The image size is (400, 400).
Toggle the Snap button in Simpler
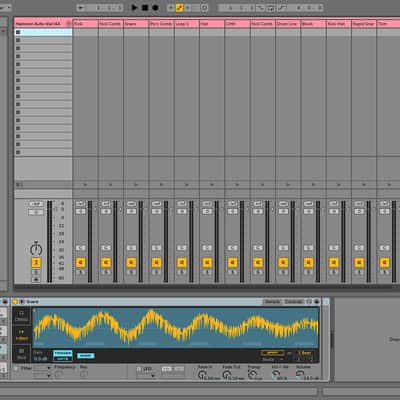pyautogui.click(x=86, y=356)
